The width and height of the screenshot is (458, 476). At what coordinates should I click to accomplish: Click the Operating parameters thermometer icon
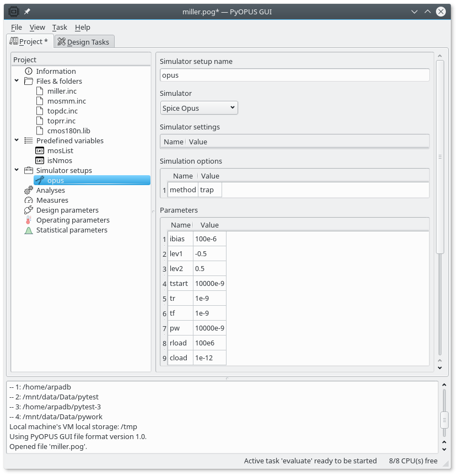[29, 220]
